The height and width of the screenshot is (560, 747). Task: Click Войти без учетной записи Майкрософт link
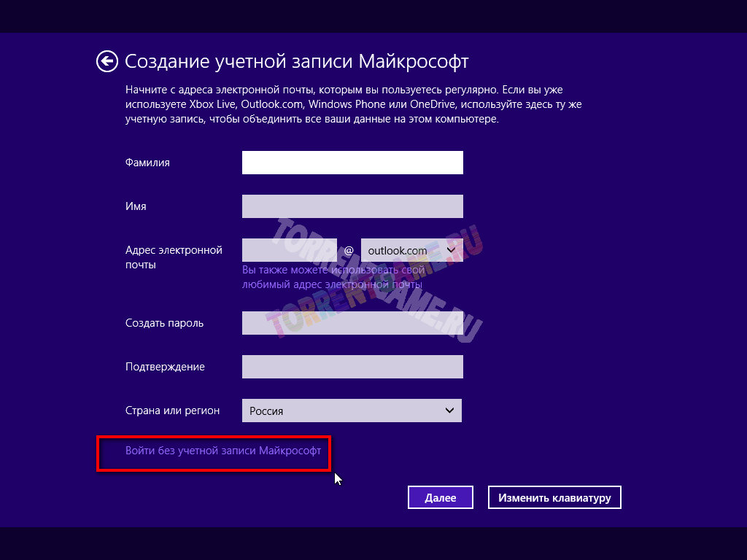tap(223, 451)
